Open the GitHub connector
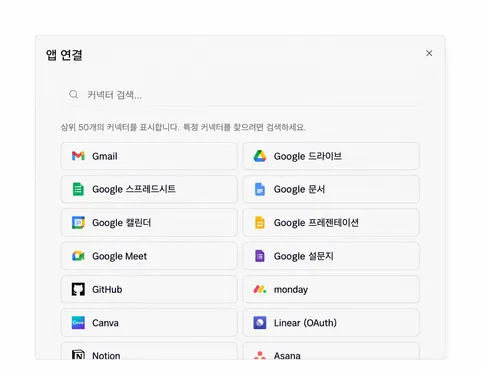The width and height of the screenshot is (483, 372). (x=149, y=289)
